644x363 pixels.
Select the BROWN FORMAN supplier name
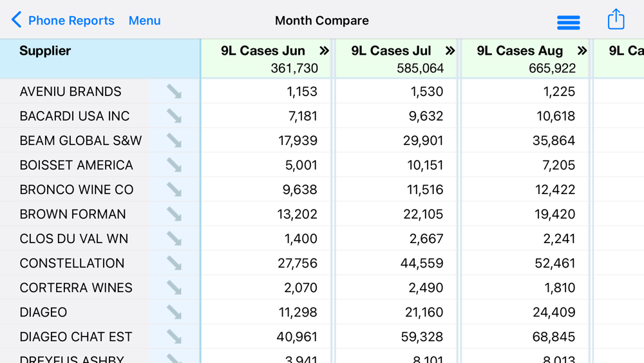coord(72,214)
